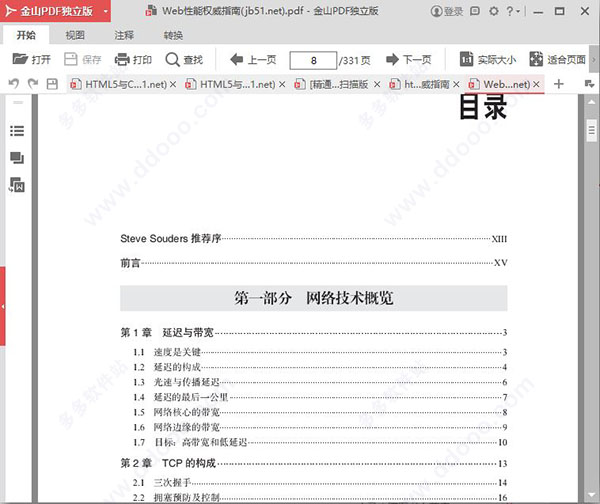Screen dimensions: 600x504
Task: Add a new tab with the plus icon
Action: [x=559, y=84]
